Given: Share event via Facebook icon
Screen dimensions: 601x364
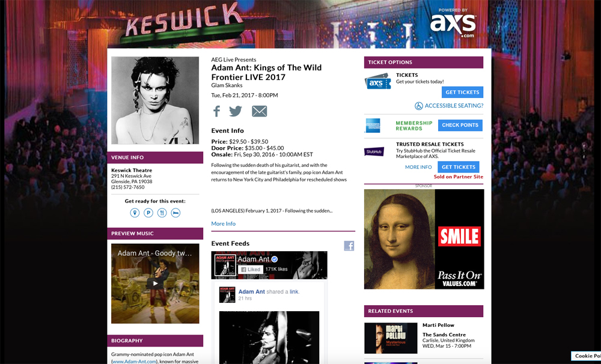Looking at the screenshot, I should (216, 111).
